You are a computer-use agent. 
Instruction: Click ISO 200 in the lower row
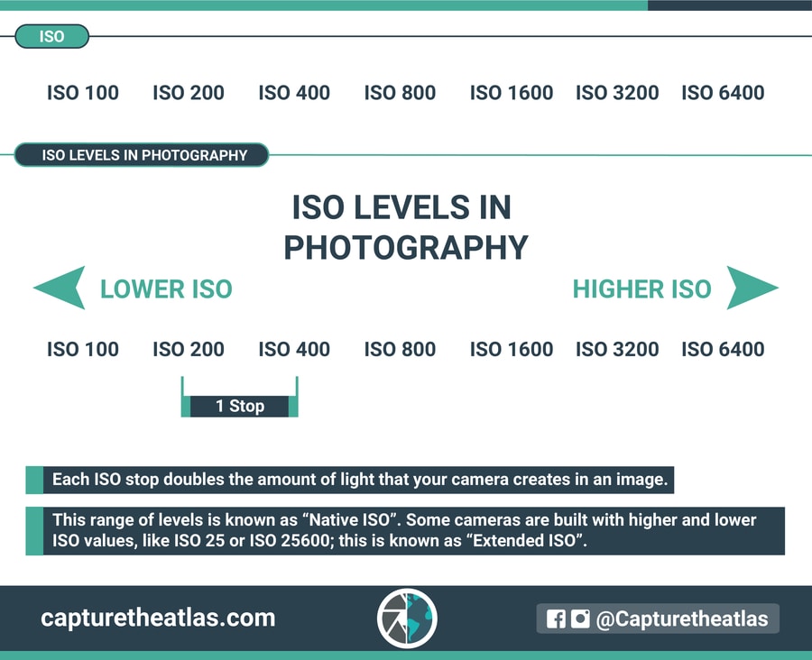[x=189, y=349]
